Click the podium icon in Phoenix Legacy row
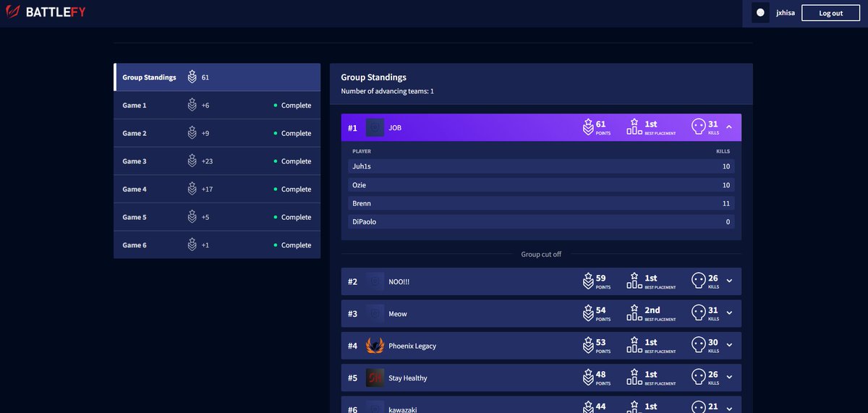Screen dimensions: 868x413 (x=634, y=345)
